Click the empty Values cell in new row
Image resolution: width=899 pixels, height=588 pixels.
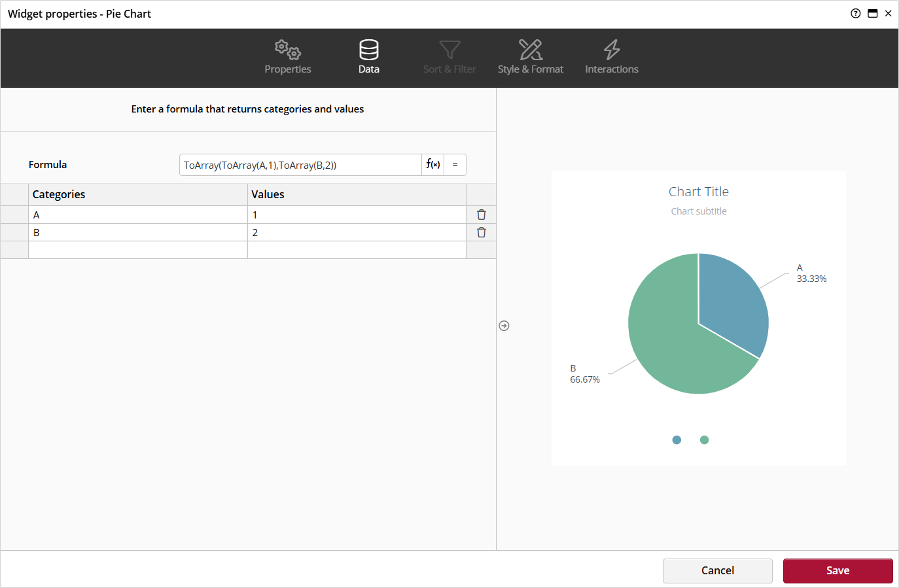(x=357, y=250)
